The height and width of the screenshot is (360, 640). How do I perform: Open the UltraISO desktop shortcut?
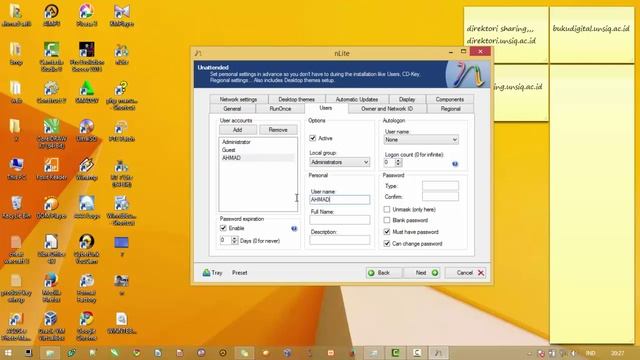tap(87, 131)
